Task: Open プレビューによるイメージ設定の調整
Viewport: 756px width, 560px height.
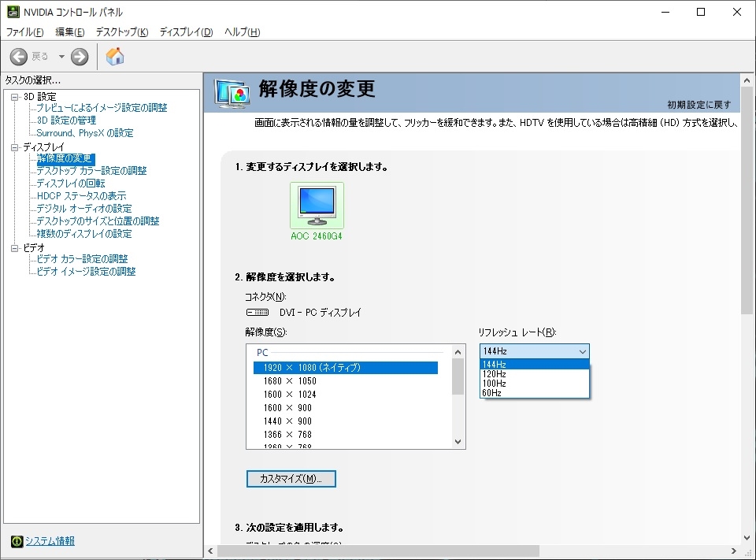Action: 102,108
